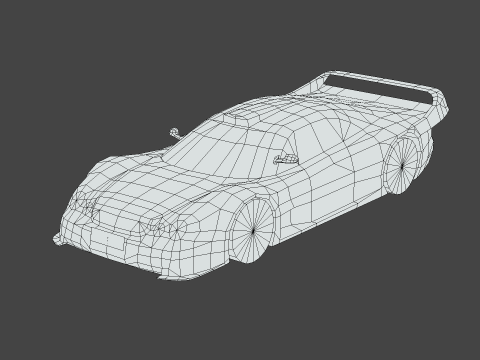Click the roof air scoop
Image resolution: width=480 pixels, height=360 pixels.
pyautogui.click(x=241, y=119)
